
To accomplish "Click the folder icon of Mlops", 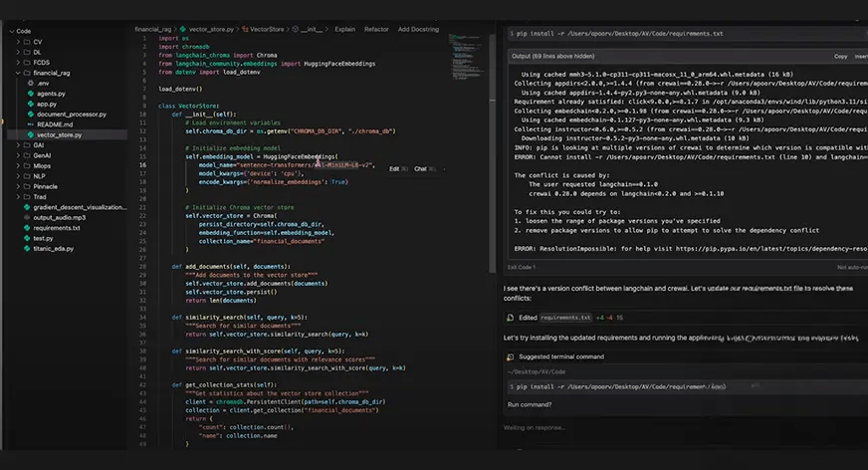I will (27, 165).
